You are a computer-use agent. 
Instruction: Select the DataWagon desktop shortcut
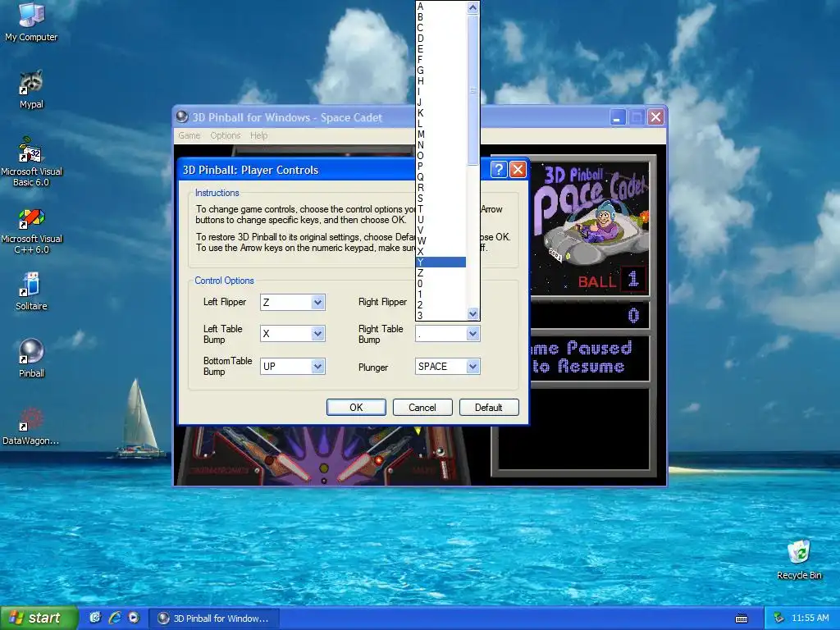(31, 427)
